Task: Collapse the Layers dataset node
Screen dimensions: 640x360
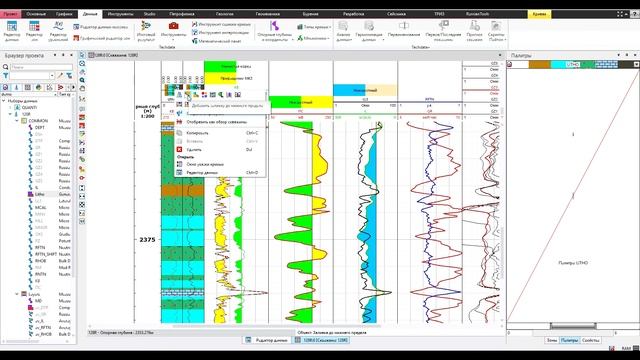Action: pos(17,294)
